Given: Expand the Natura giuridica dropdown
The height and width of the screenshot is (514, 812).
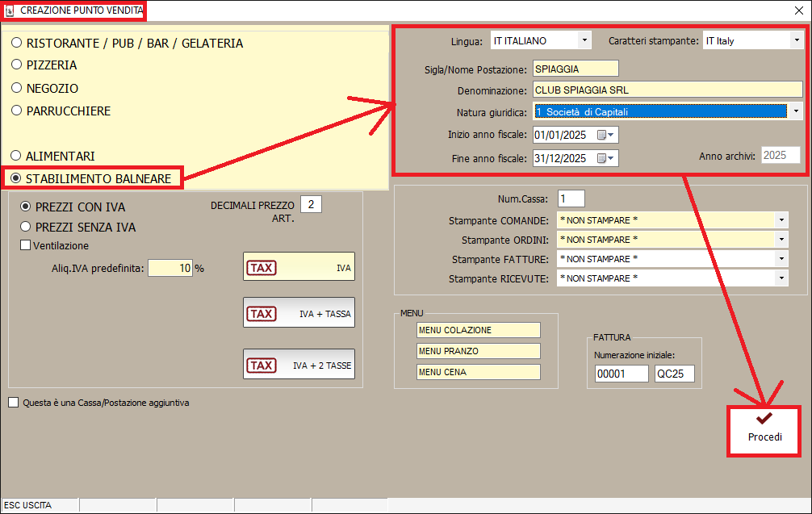Looking at the screenshot, I should (796, 111).
